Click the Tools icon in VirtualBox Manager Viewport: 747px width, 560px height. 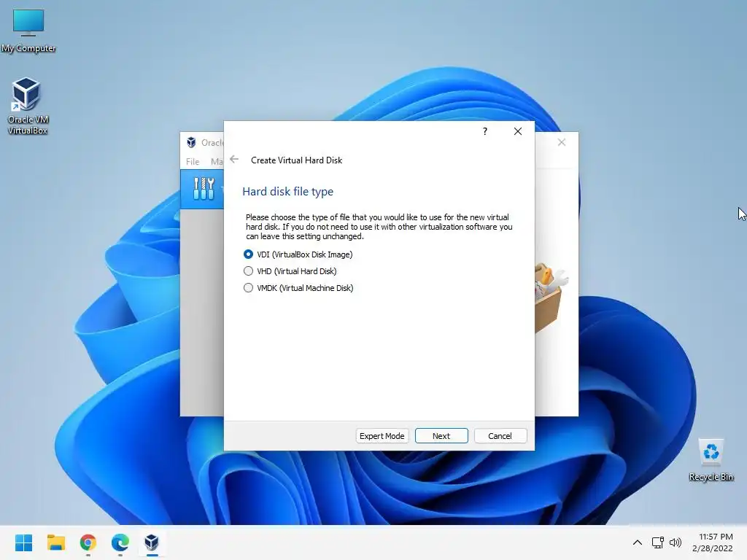pos(204,189)
